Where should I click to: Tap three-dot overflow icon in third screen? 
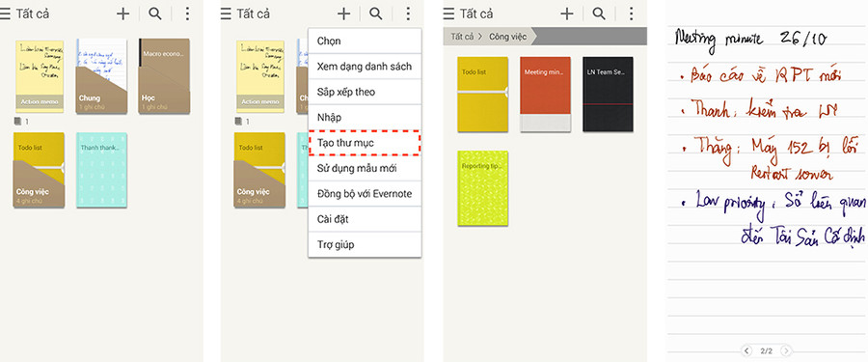[x=631, y=14]
